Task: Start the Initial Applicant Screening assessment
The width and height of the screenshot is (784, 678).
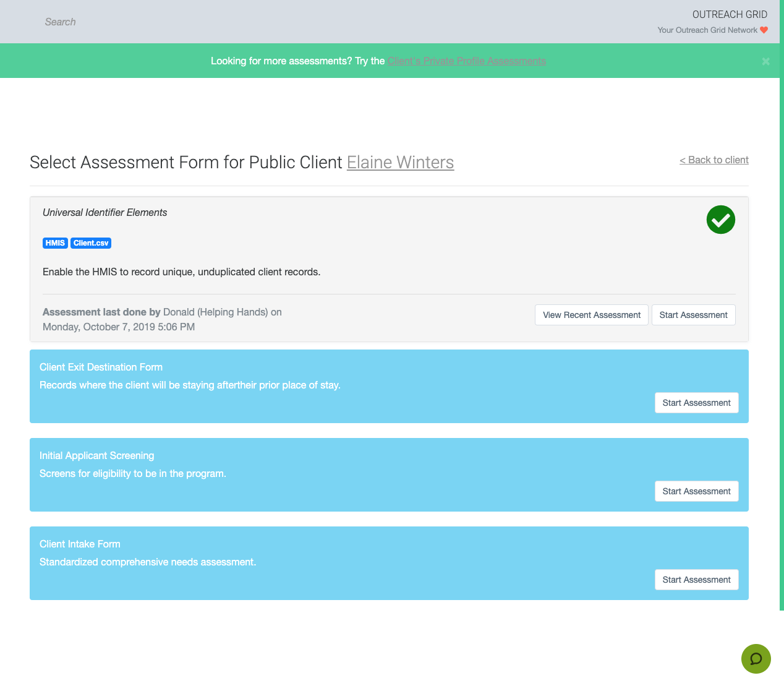Action: [x=696, y=491]
